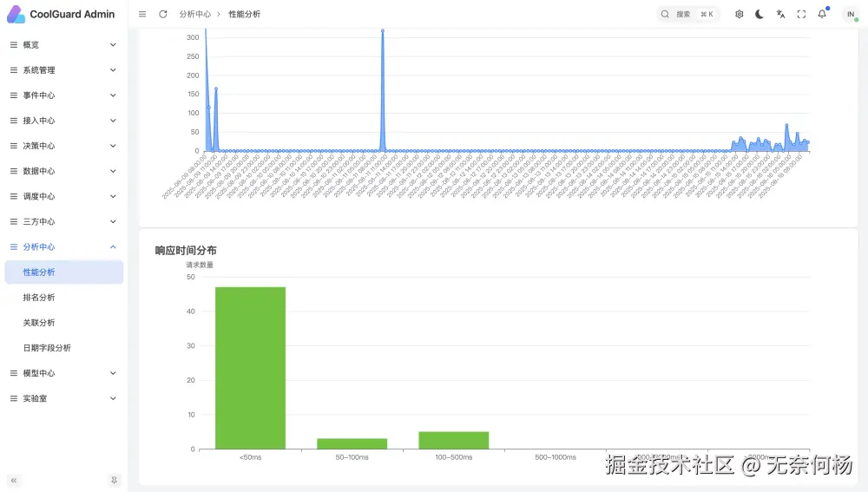
Task: Click the 模型中心 menu list icon
Action: click(x=14, y=373)
